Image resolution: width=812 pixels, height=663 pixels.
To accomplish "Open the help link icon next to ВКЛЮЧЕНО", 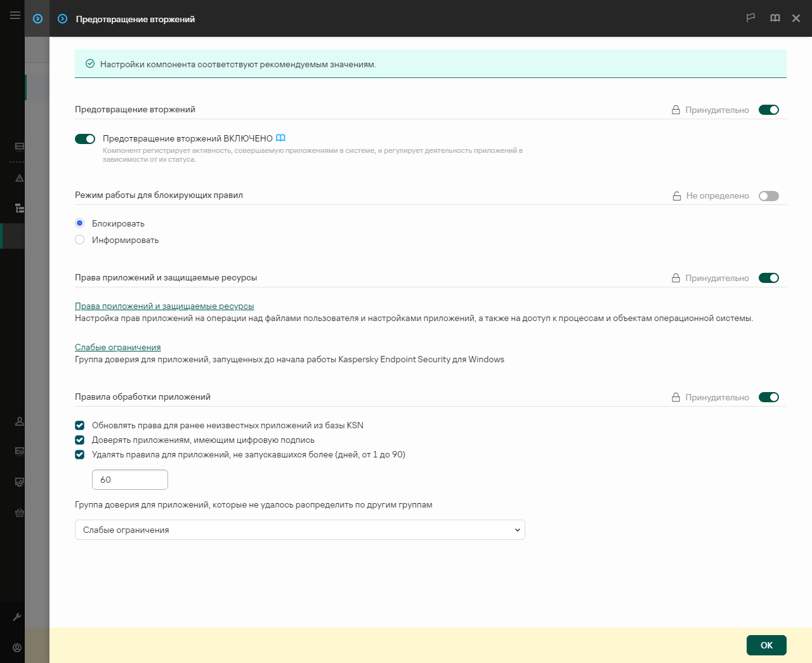I will pos(280,138).
